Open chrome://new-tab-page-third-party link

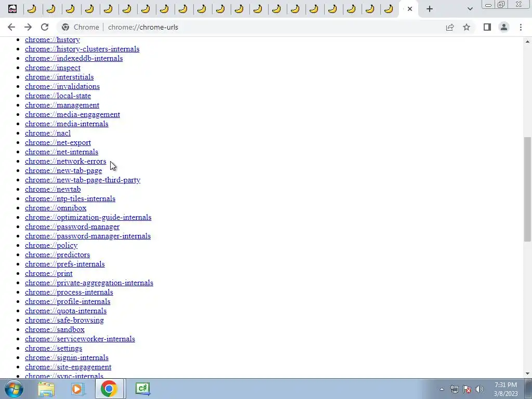83,180
